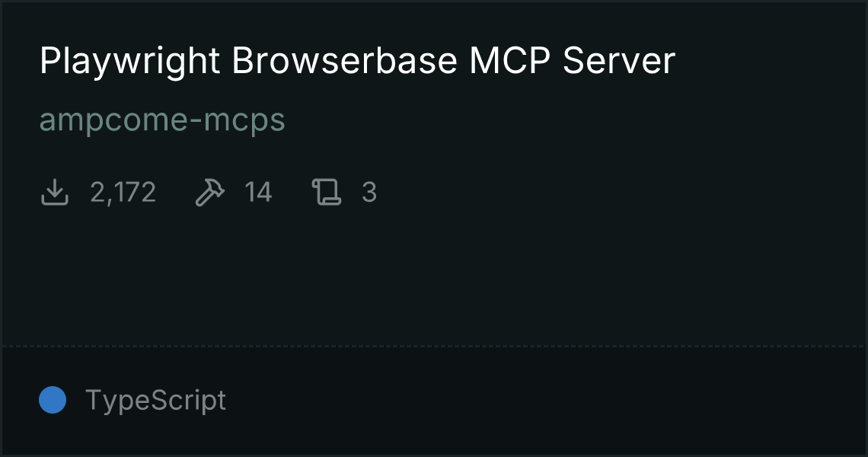
Task: Click the word Browserbase in the title
Action: point(344,61)
